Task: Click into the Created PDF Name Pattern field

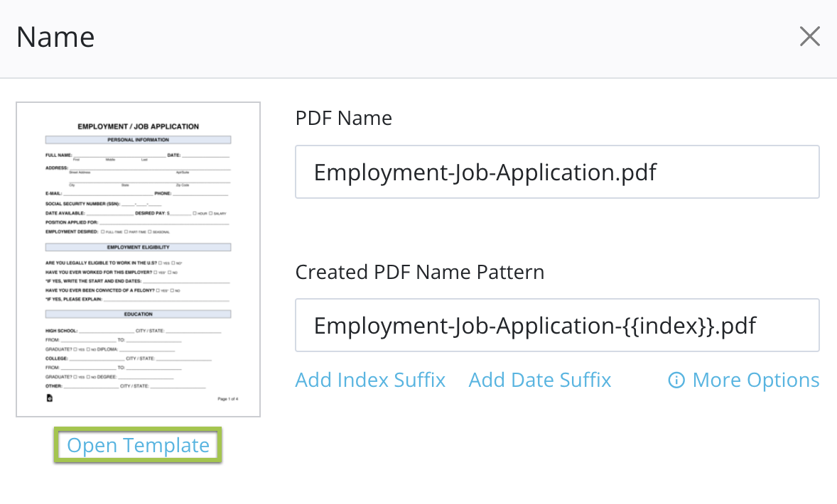Action: point(557,326)
